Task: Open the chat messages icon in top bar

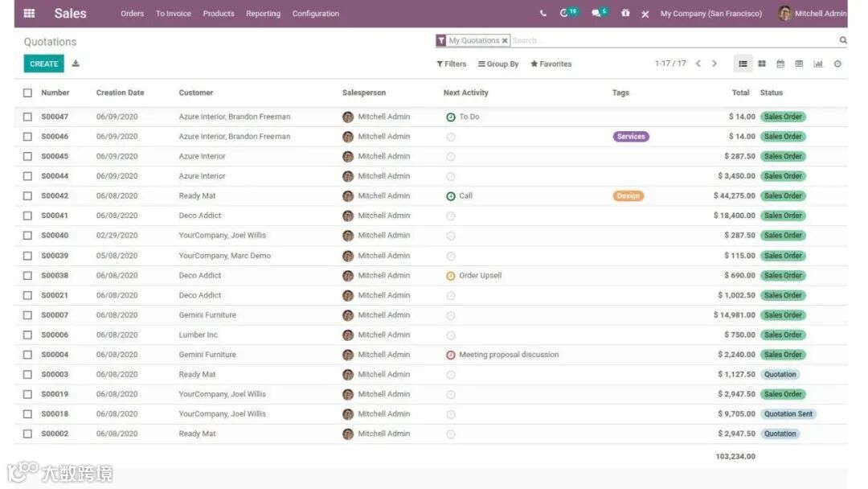Action: coord(596,14)
